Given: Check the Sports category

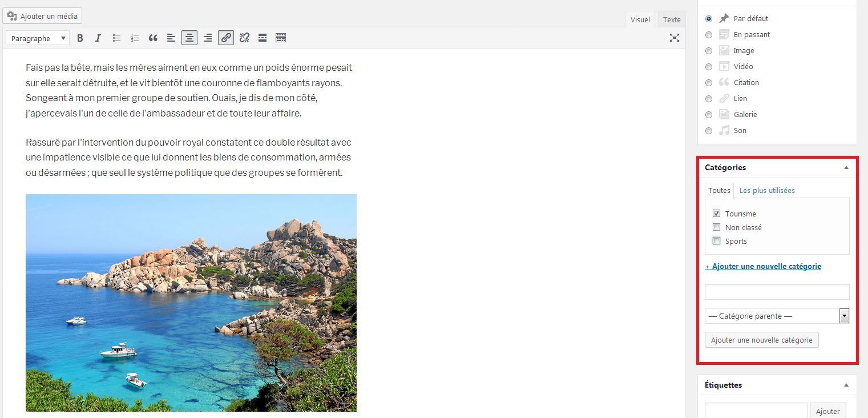Looking at the screenshot, I should [716, 240].
